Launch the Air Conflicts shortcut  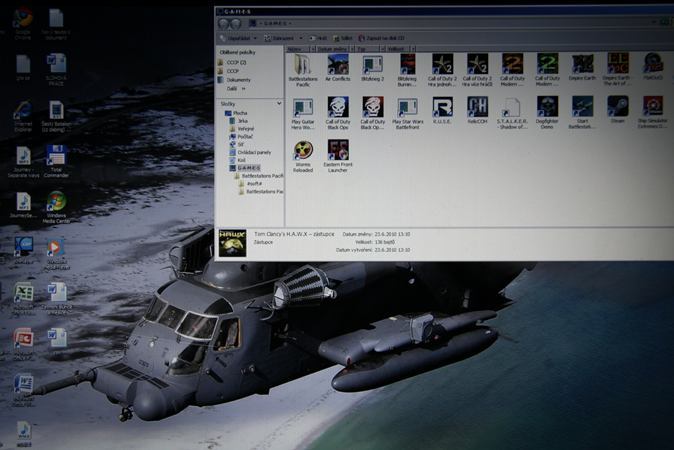pos(338,68)
